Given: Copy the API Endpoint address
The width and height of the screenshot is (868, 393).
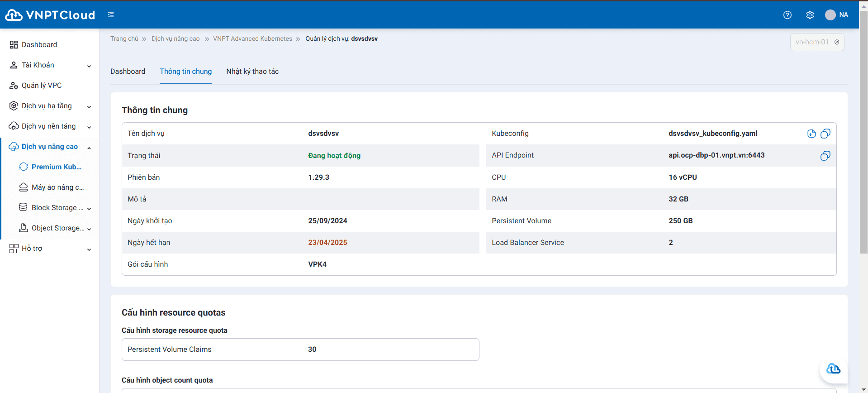Looking at the screenshot, I should pos(825,156).
